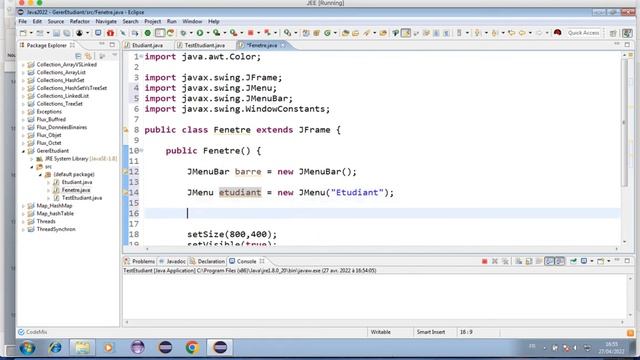Switch to the Problems tab
640x360 pixels.
click(140, 261)
